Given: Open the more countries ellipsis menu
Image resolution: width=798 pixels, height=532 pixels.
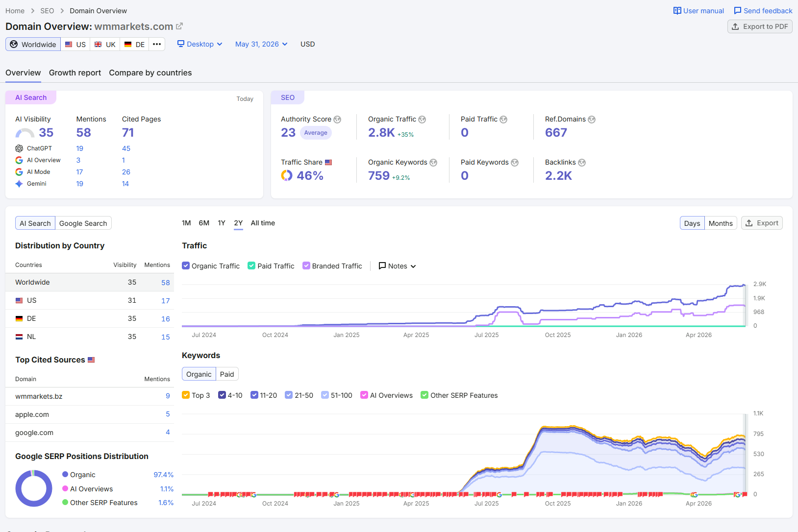Looking at the screenshot, I should [157, 44].
